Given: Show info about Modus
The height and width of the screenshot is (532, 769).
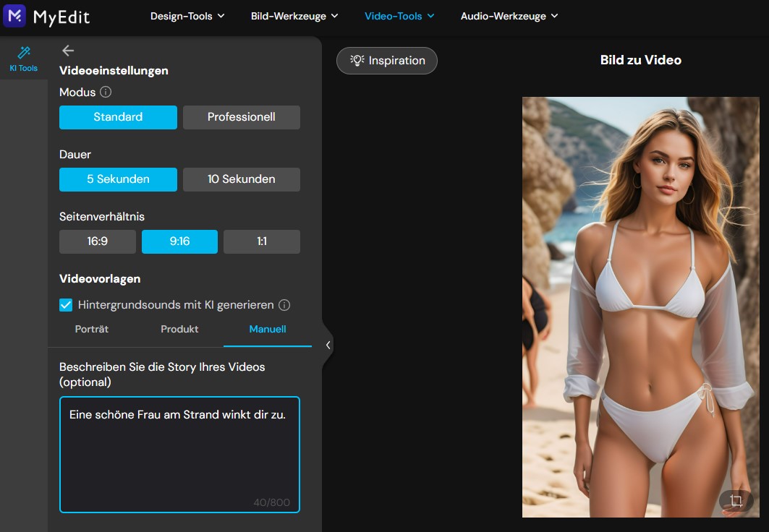Looking at the screenshot, I should click(106, 92).
